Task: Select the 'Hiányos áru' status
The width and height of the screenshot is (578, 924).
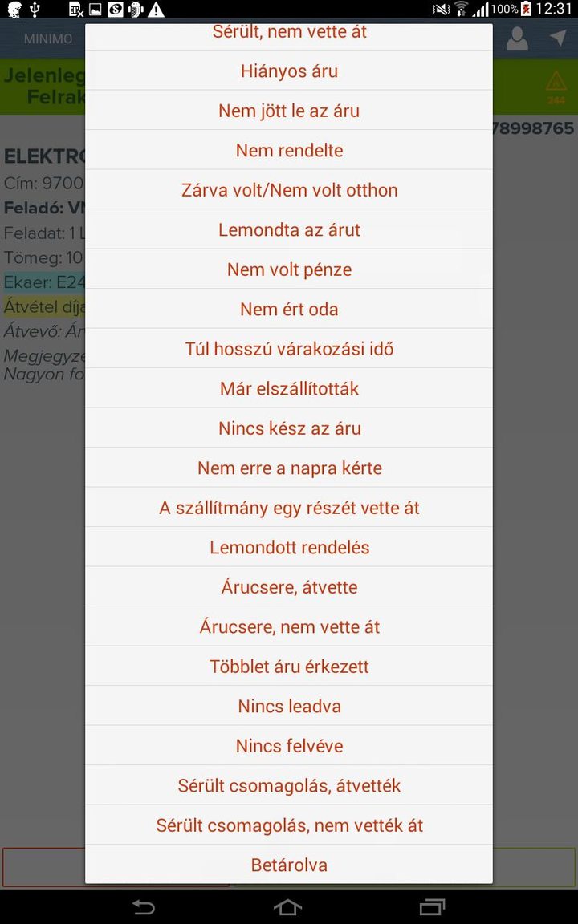Action: 289,71
